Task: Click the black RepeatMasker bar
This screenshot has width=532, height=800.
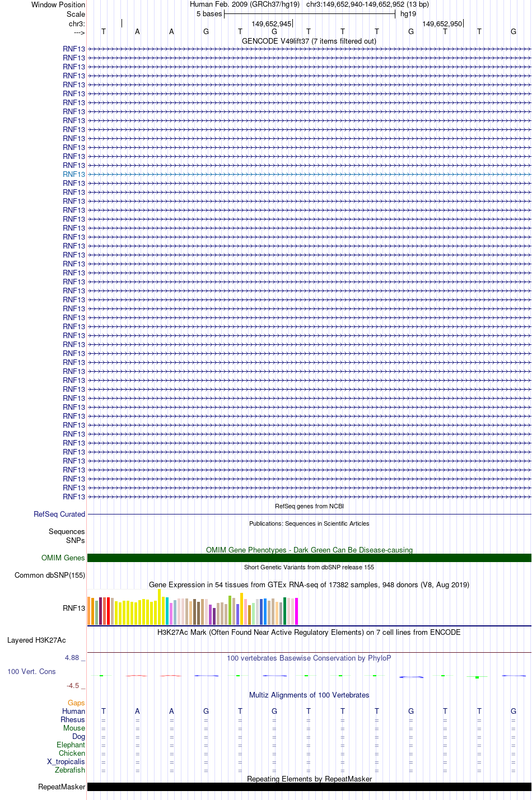Action: pos(309,787)
